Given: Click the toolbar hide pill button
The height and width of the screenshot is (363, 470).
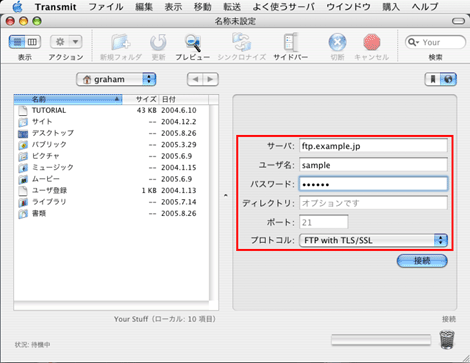Looking at the screenshot, I should tap(458, 21).
